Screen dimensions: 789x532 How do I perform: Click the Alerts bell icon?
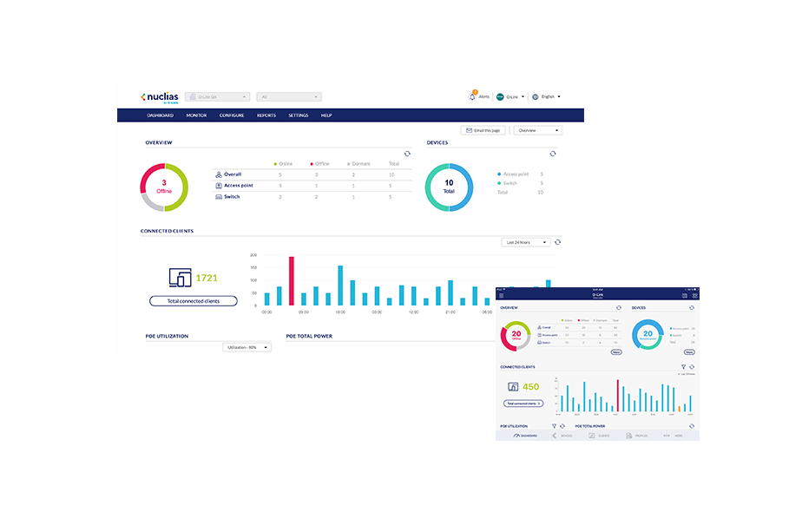(x=472, y=96)
